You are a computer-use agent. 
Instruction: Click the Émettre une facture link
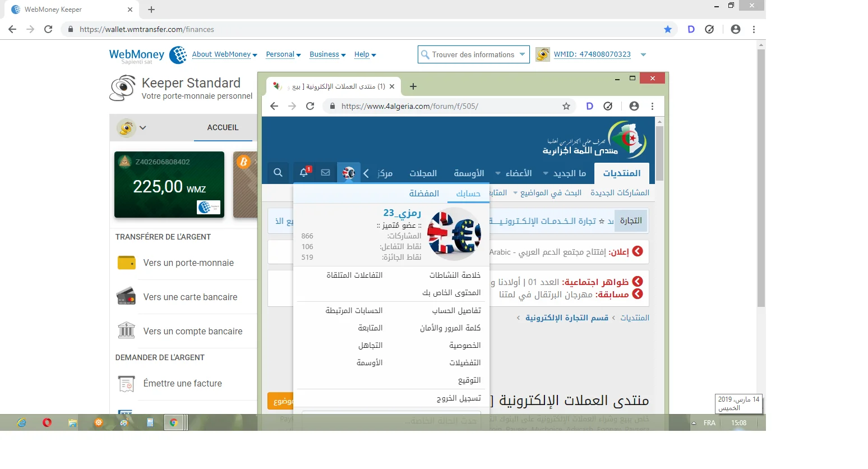pyautogui.click(x=182, y=384)
